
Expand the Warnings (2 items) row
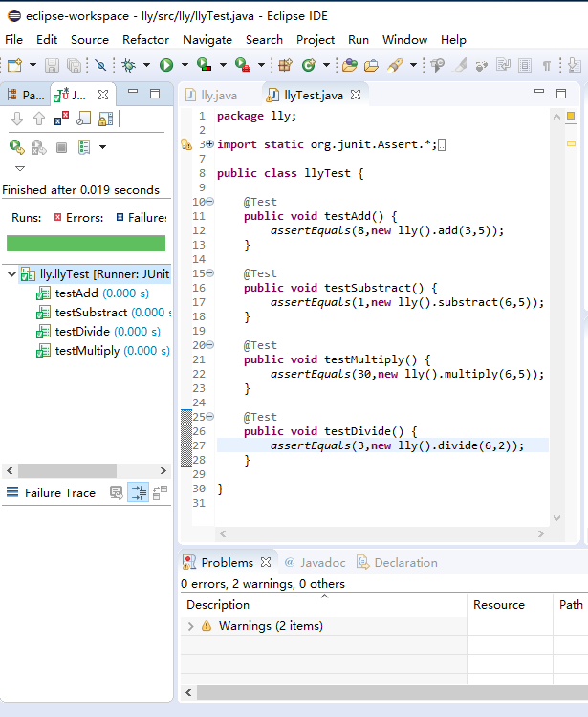pyautogui.click(x=190, y=626)
